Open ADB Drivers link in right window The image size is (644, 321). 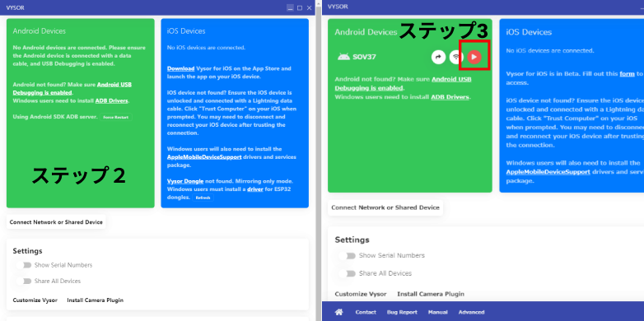pyautogui.click(x=450, y=97)
